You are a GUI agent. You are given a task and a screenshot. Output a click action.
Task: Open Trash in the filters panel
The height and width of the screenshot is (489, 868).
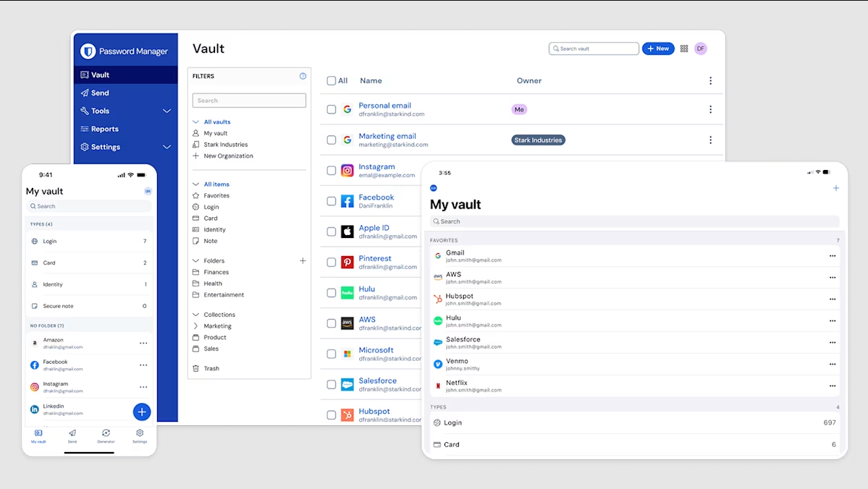click(211, 368)
